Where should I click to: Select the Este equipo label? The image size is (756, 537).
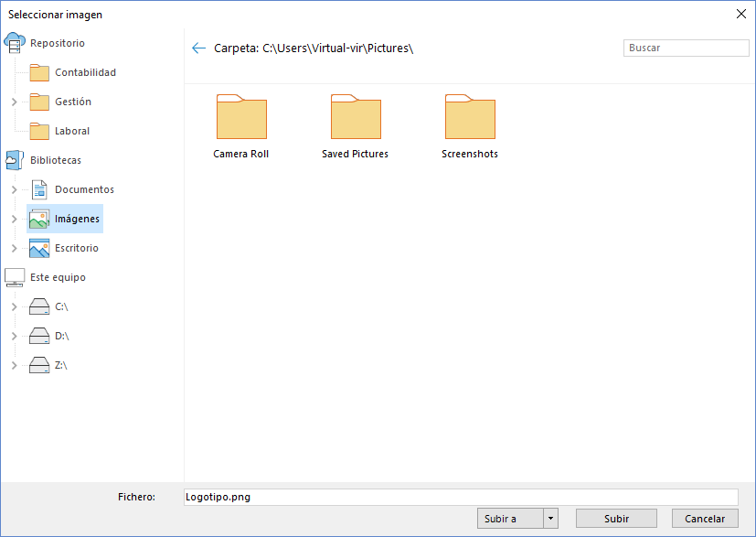tap(58, 277)
